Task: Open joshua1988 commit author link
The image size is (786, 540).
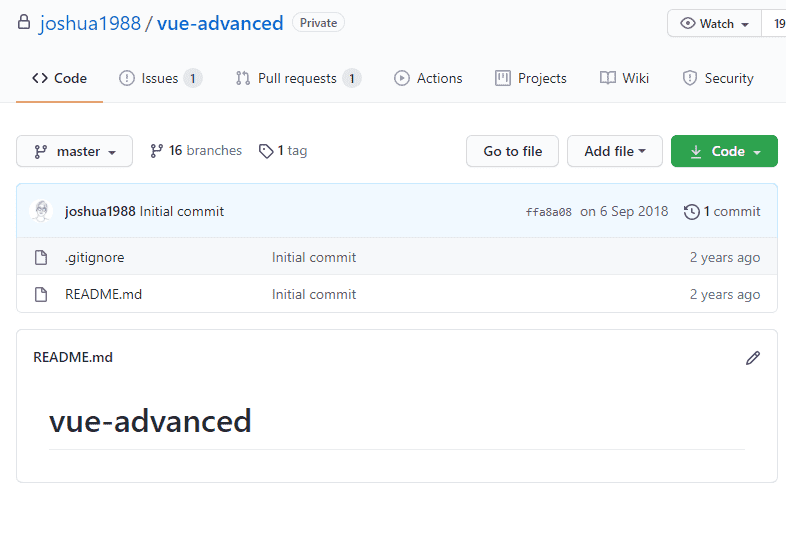Action: click(100, 211)
